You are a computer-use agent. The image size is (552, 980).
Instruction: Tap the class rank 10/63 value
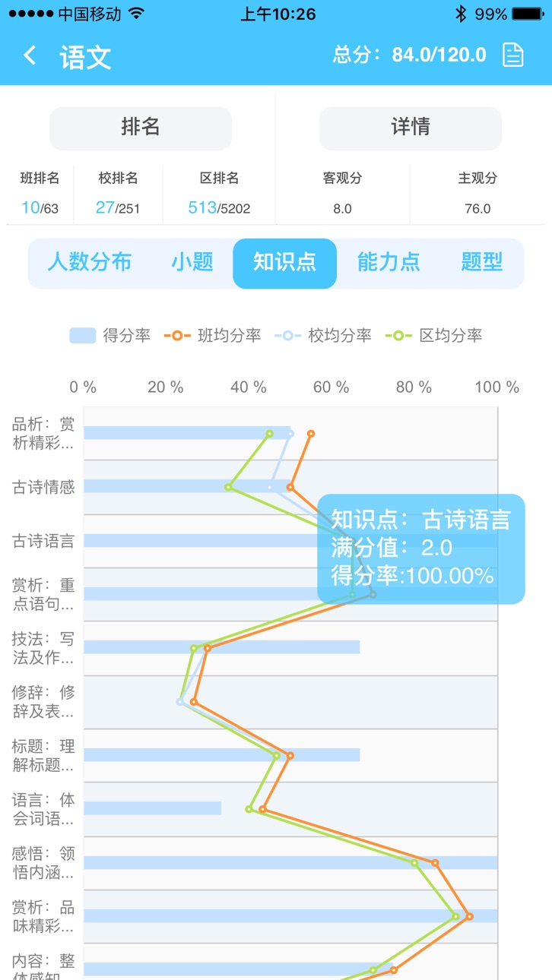(x=40, y=208)
